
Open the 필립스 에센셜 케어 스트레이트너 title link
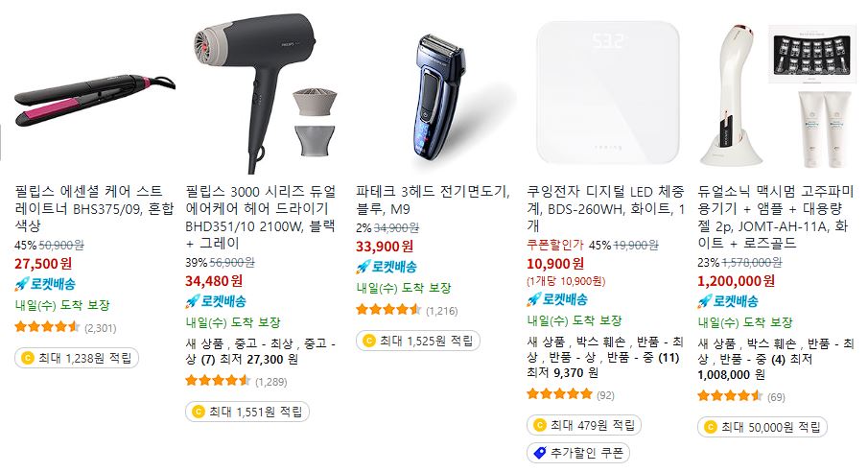tap(94, 209)
